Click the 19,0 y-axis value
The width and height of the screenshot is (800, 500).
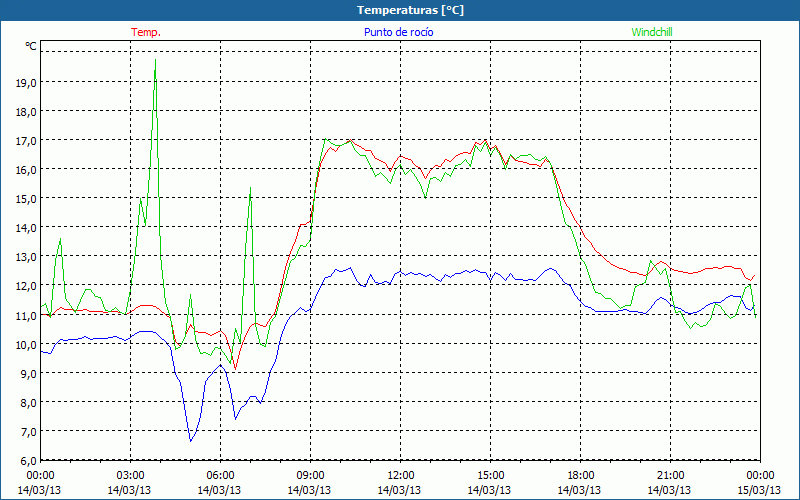tap(26, 83)
